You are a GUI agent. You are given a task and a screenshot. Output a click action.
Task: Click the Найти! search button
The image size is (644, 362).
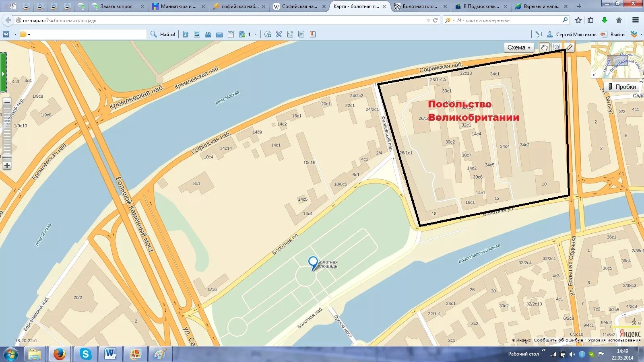(163, 34)
